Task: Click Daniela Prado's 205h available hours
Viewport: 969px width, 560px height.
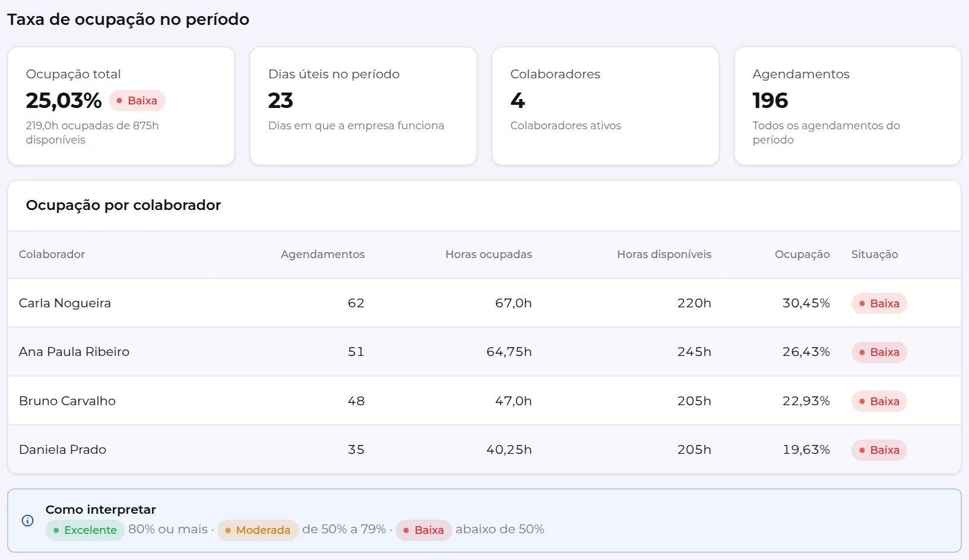Action: tap(694, 450)
